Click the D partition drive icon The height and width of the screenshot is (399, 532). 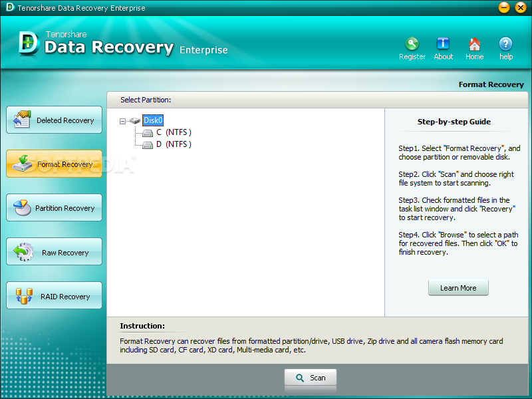click(147, 145)
